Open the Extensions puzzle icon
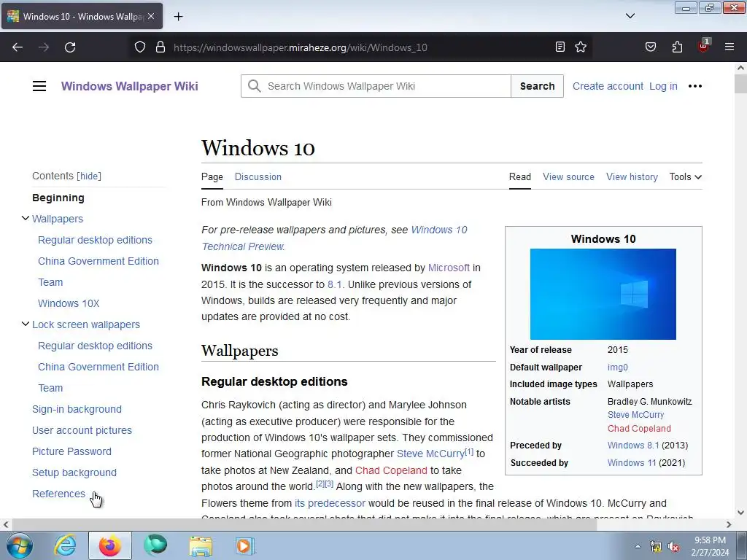This screenshot has height=560, width=747. coord(677,47)
